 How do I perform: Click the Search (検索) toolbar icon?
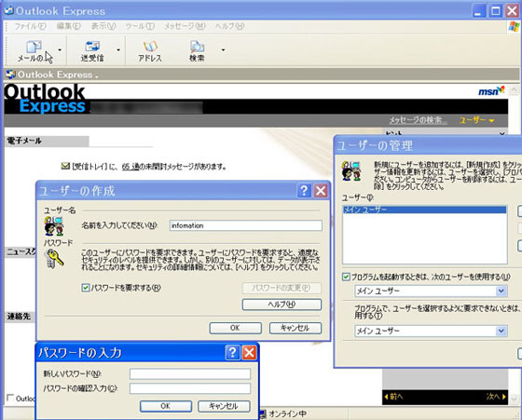coord(197,47)
